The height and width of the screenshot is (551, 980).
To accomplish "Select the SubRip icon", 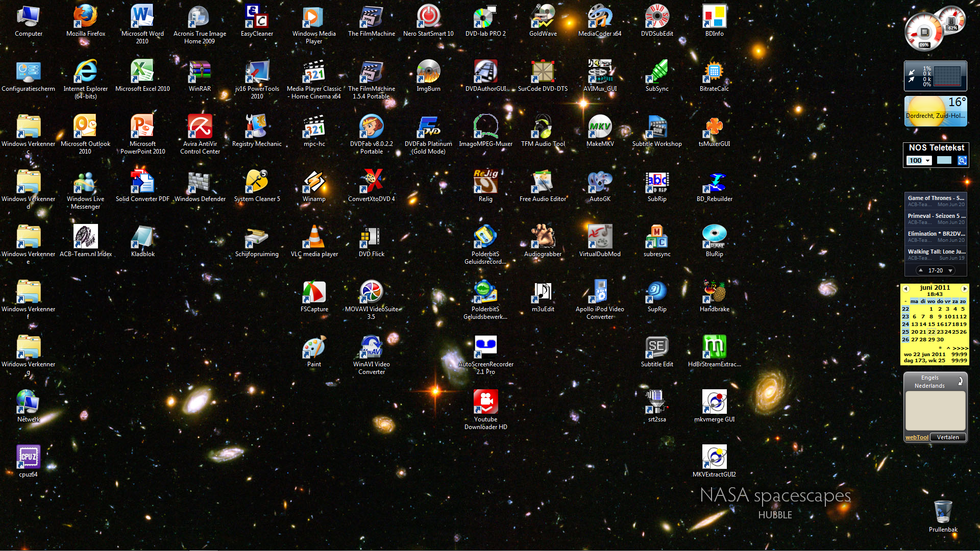I will tap(657, 186).
